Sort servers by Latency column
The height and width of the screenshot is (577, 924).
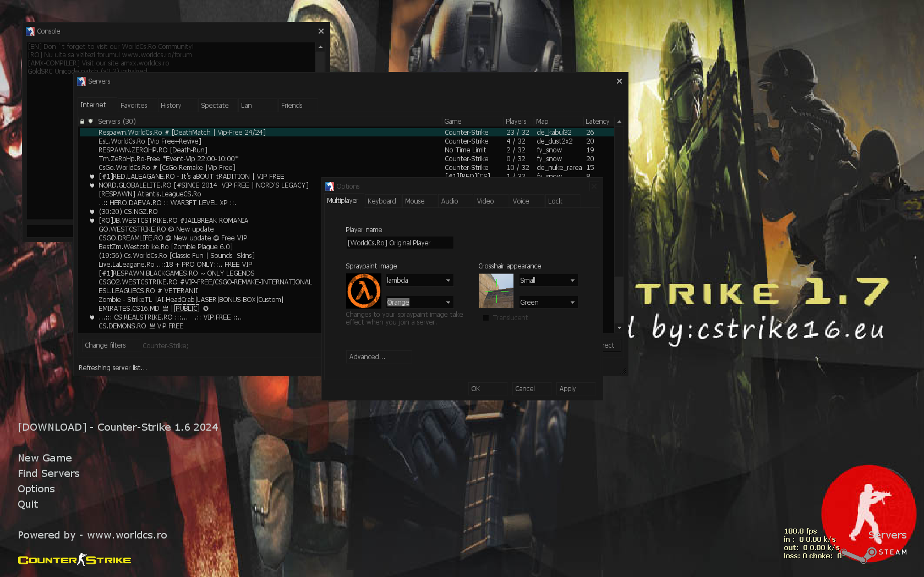pyautogui.click(x=598, y=122)
